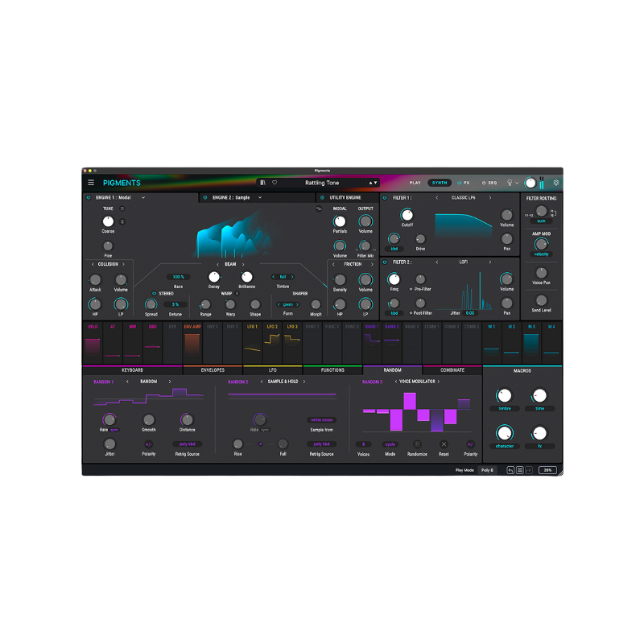The height and width of the screenshot is (644, 644).
Task: Click the Spread amount slider in Engine 1
Action: 150,304
